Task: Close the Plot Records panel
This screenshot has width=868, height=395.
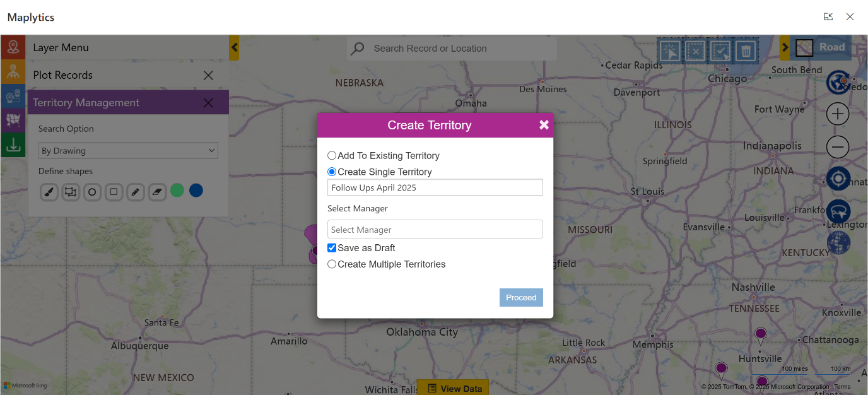Action: [209, 74]
